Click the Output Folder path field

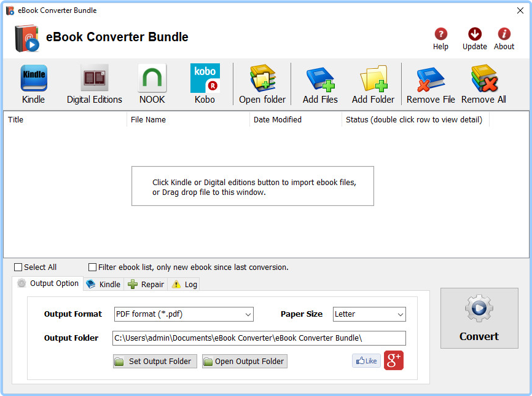259,338
